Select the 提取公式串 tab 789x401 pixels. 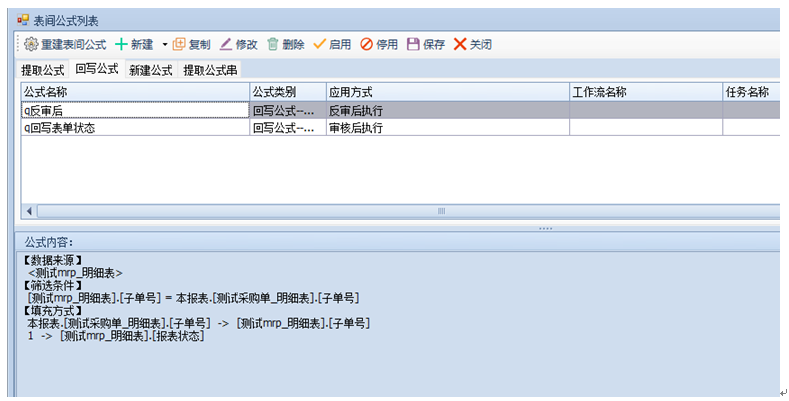(x=210, y=71)
